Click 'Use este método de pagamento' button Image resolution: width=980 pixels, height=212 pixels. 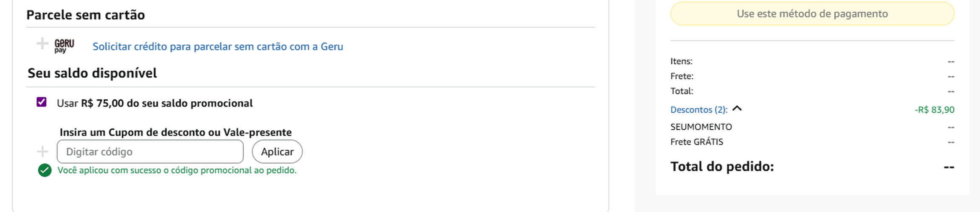[812, 14]
